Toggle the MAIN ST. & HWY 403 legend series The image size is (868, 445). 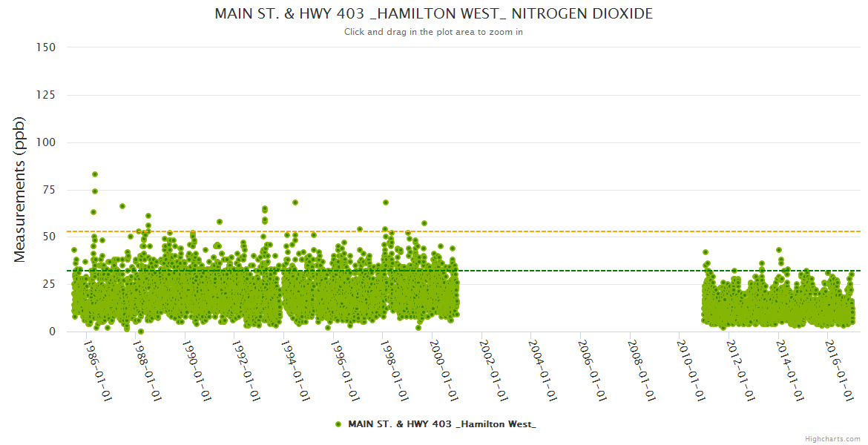coord(441,423)
